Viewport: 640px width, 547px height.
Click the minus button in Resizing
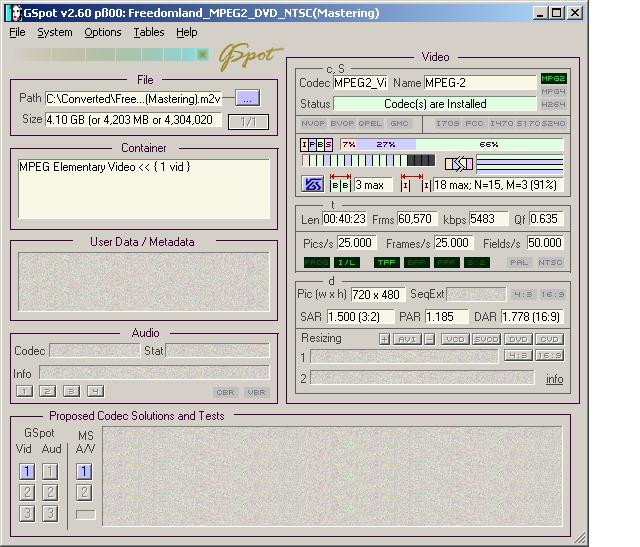(429, 339)
